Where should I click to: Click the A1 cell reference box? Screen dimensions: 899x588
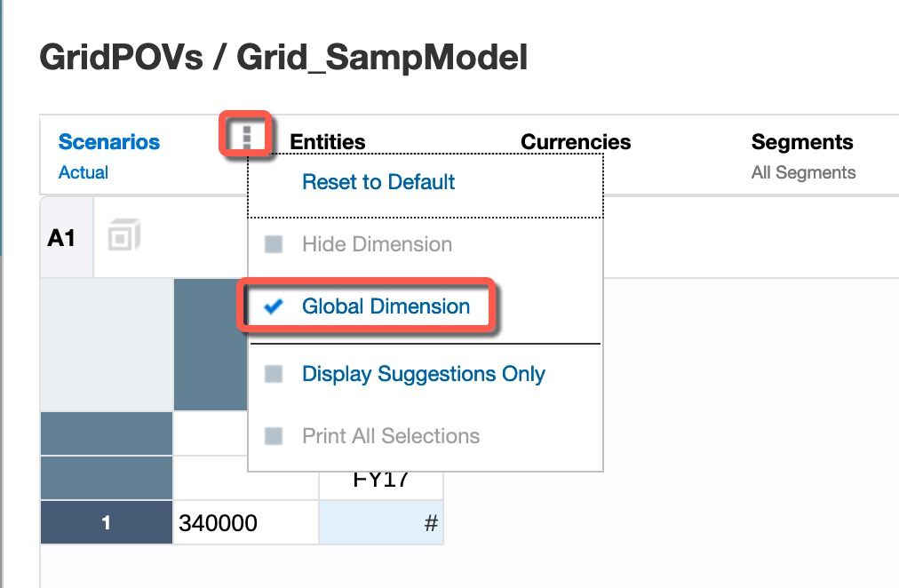point(61,238)
